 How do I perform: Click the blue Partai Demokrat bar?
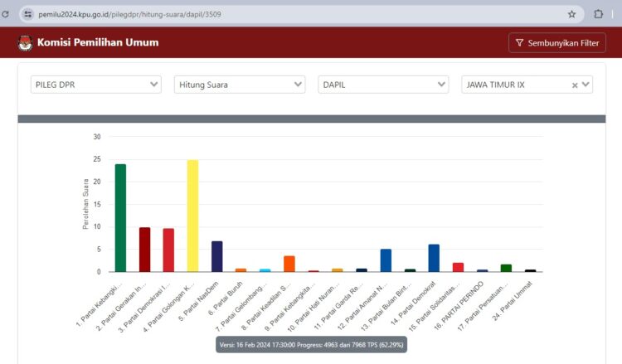coord(434,258)
